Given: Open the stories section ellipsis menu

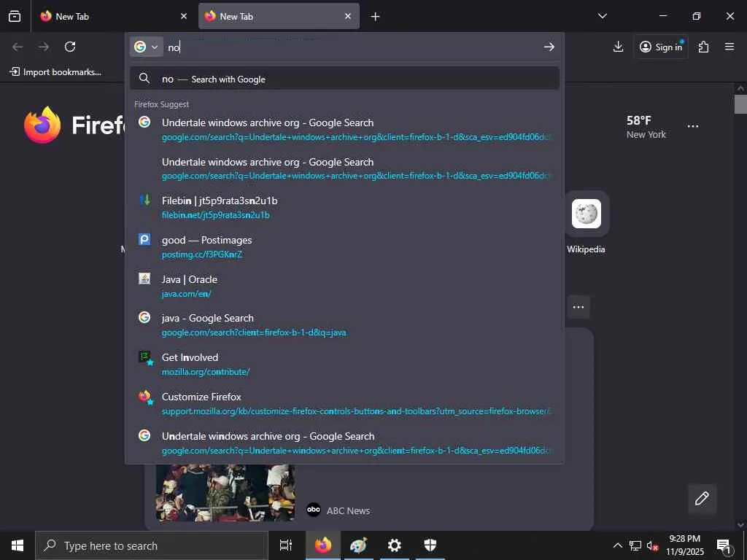Looking at the screenshot, I should click(578, 307).
